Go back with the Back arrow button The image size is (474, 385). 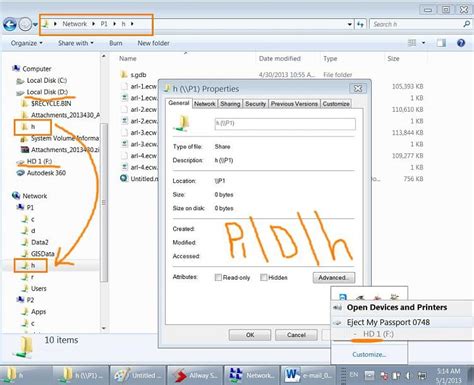[10, 24]
